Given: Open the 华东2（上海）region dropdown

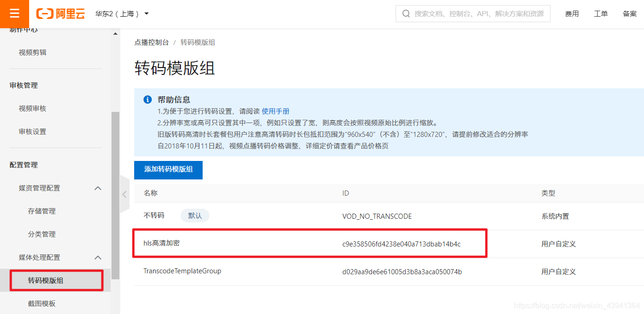Looking at the screenshot, I should (122, 14).
